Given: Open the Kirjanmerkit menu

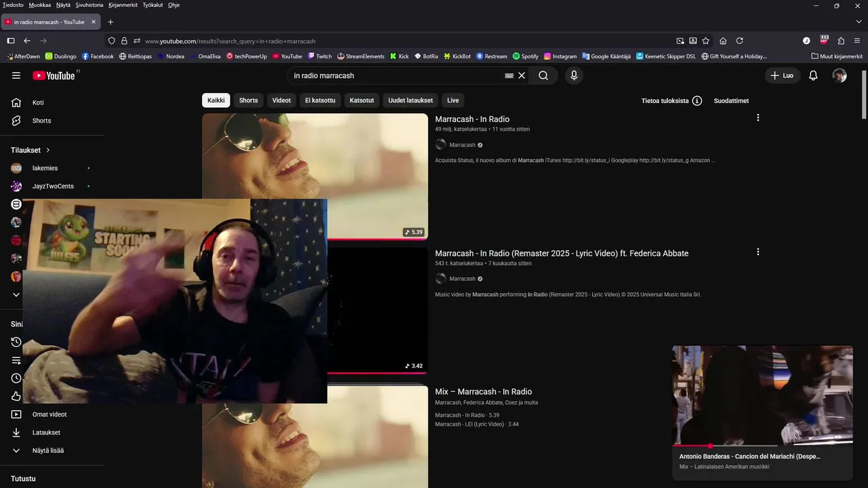Looking at the screenshot, I should (123, 5).
